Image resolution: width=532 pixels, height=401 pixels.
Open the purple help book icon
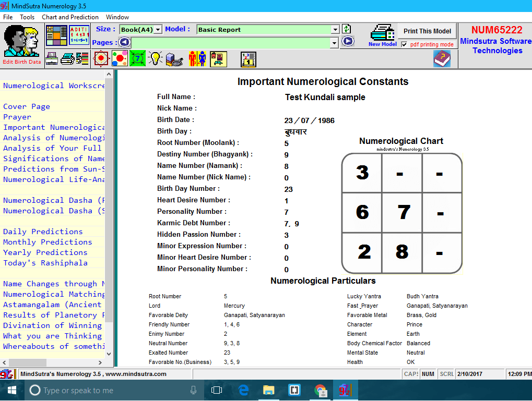tap(442, 58)
